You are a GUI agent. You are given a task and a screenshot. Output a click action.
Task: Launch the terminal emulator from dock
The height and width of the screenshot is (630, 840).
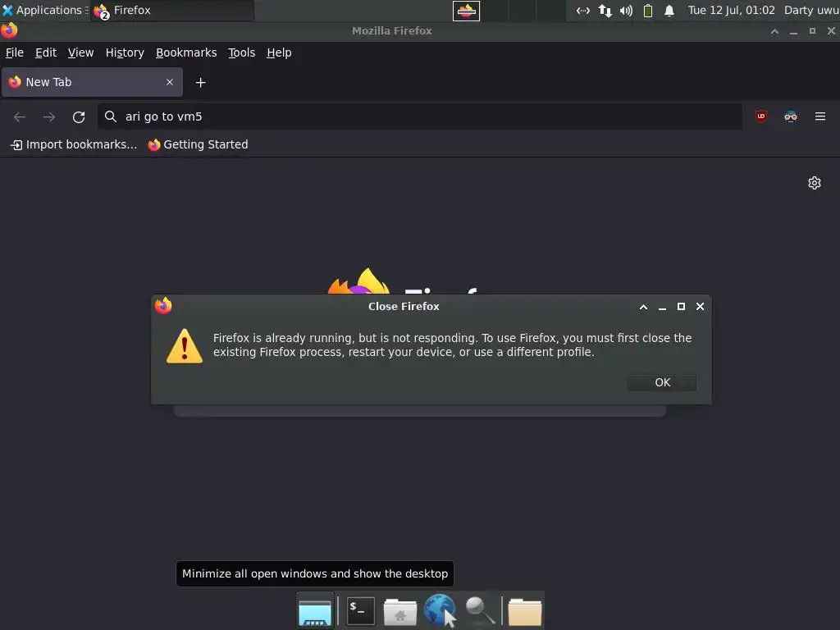click(x=361, y=610)
